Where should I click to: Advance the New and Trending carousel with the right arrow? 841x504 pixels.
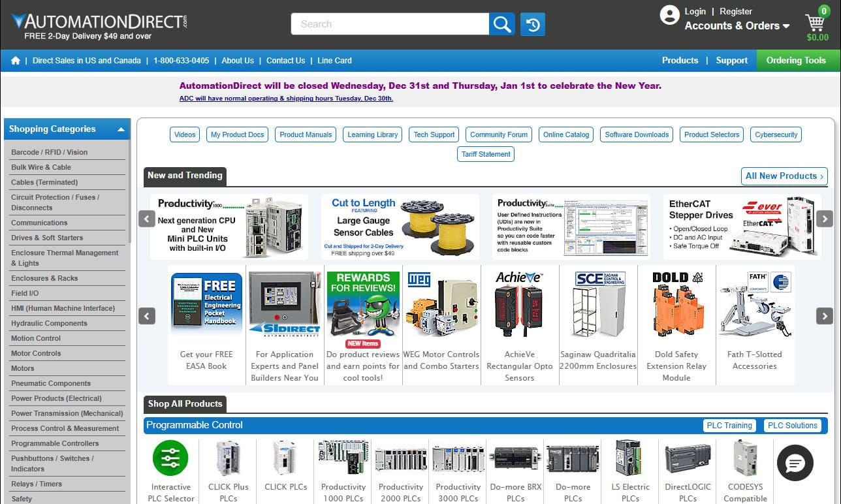click(x=825, y=219)
